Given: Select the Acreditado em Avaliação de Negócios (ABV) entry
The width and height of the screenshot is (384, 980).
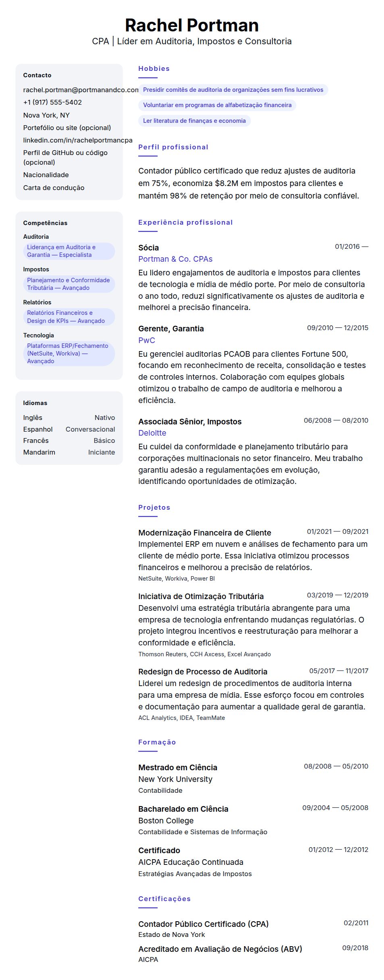Looking at the screenshot, I should click(x=220, y=949).
